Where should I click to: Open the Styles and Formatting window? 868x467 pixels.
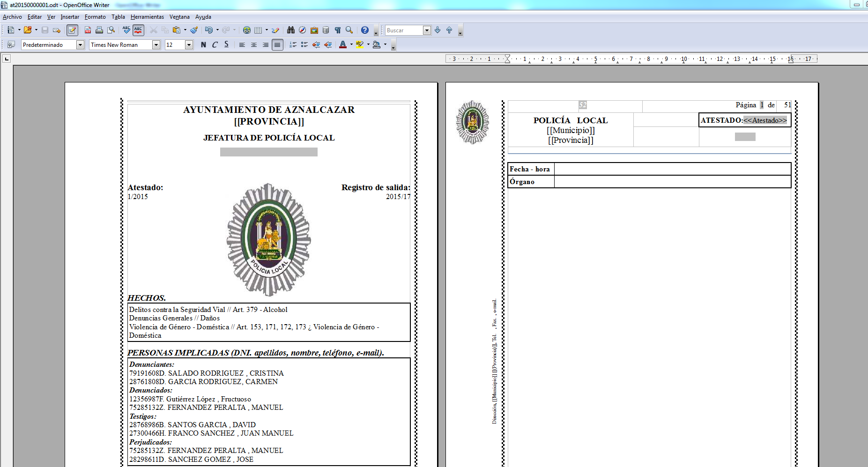pos(11,45)
